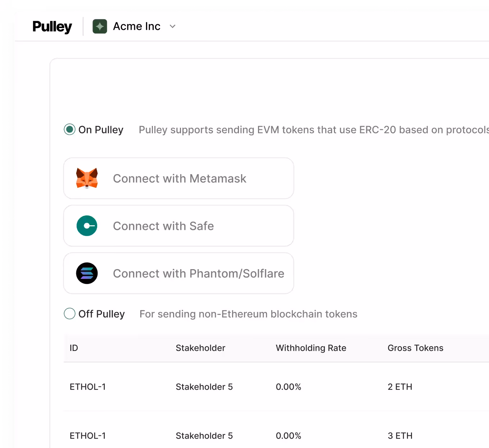Click ETHOL-1 in the 3 ETH row

[x=88, y=436]
